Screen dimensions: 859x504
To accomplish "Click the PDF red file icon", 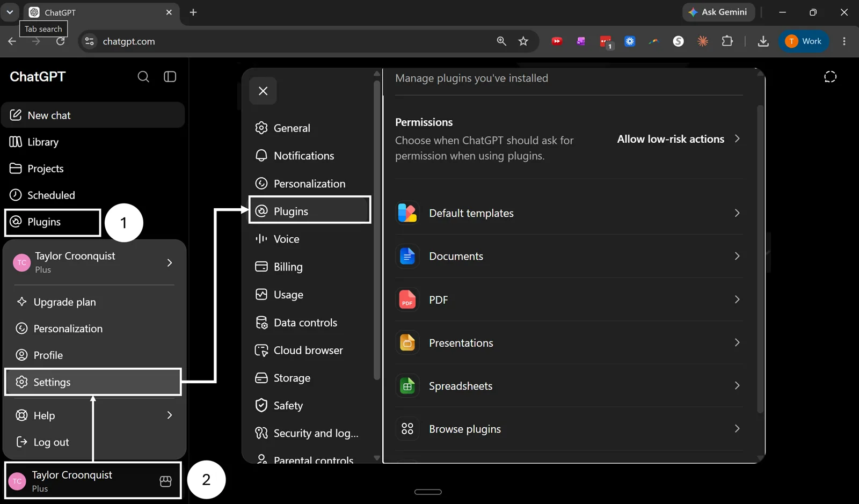I will tap(407, 300).
